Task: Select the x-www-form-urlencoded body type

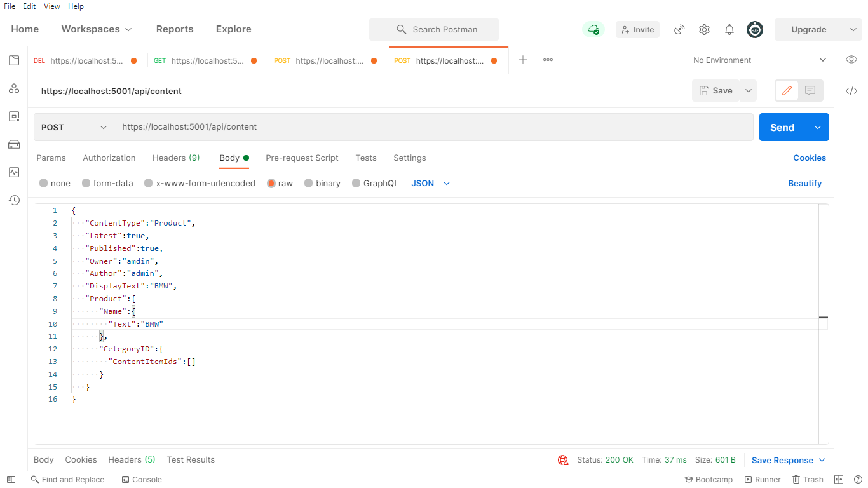Action: coord(200,183)
